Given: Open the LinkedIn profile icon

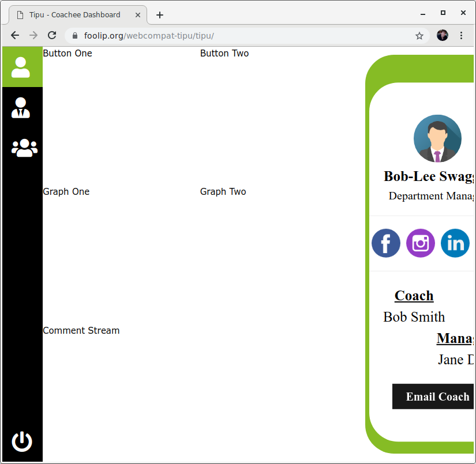Looking at the screenshot, I should click(x=455, y=243).
